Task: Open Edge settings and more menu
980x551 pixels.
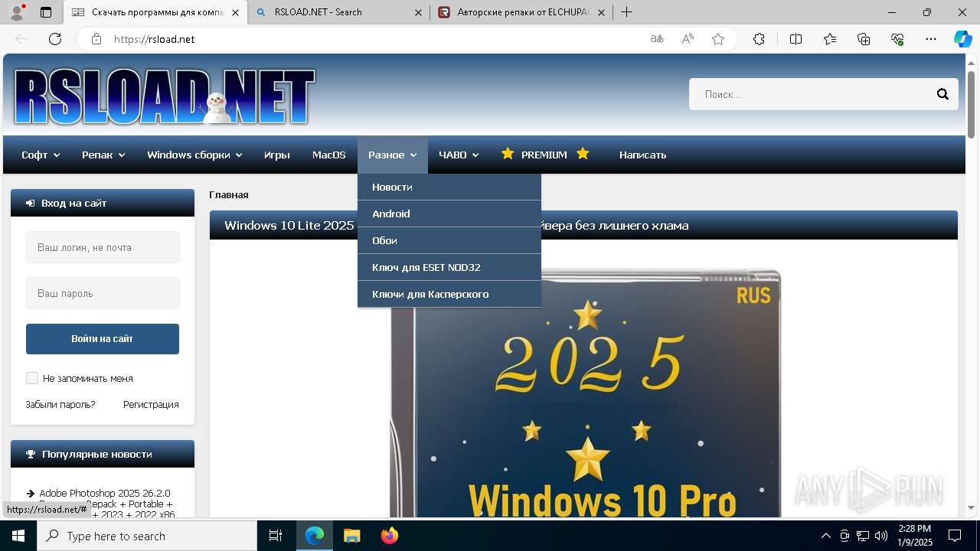Action: pos(931,39)
